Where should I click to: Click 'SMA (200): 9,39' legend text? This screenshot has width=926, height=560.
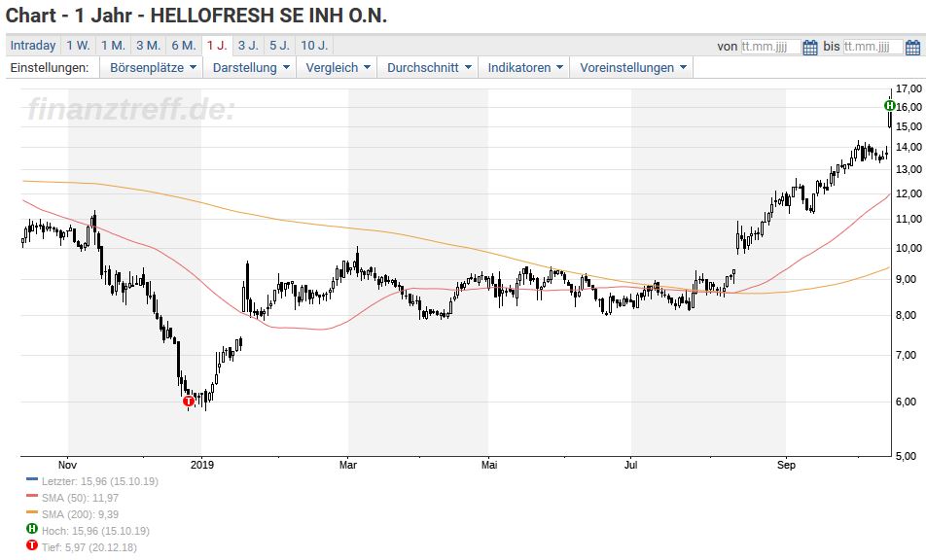click(80, 514)
